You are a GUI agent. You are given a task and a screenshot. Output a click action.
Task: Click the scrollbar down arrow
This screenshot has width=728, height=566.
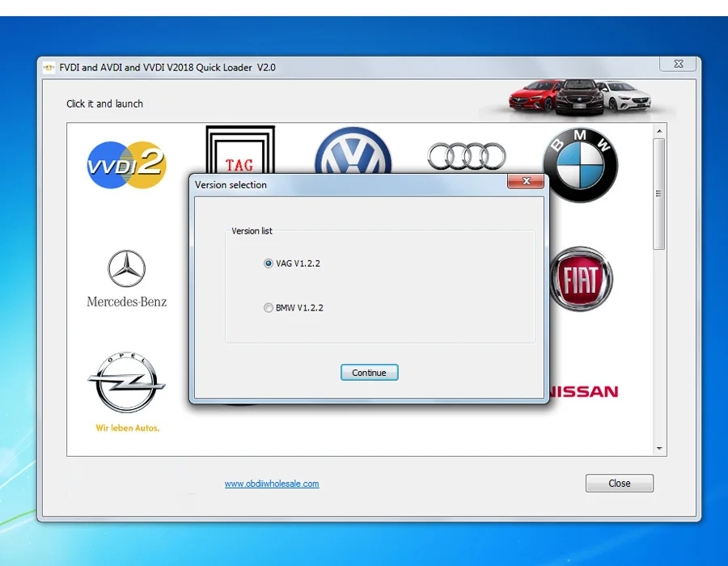[659, 449]
